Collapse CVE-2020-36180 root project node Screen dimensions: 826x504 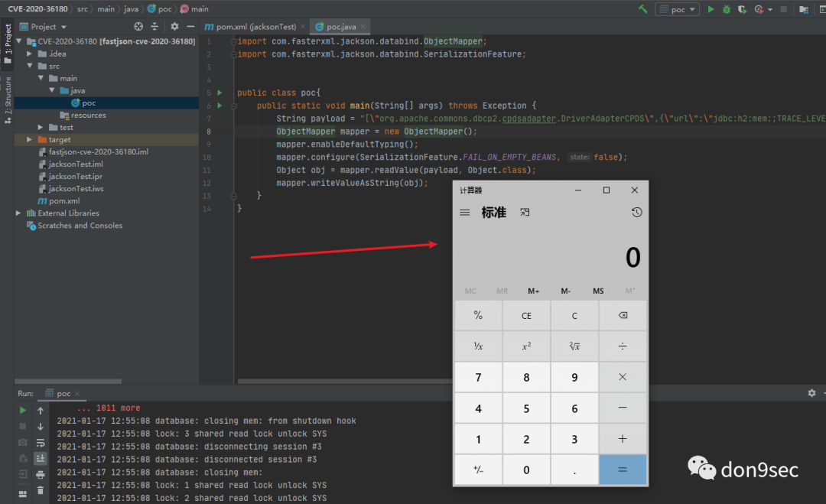(x=19, y=41)
